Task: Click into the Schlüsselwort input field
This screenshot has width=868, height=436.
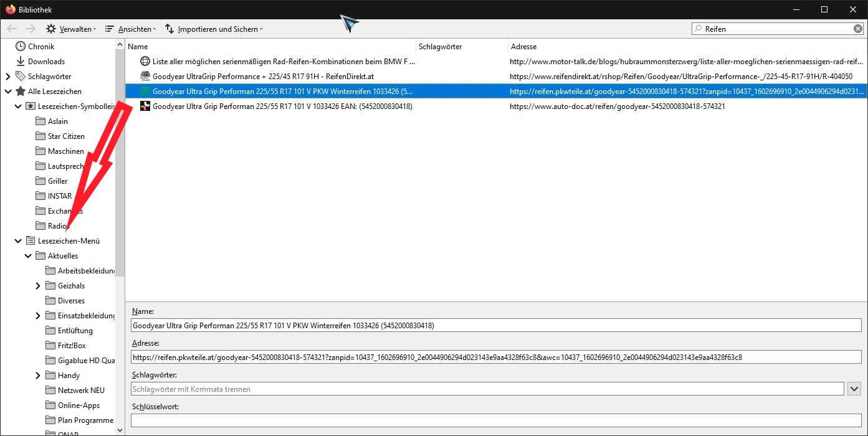Action: pyautogui.click(x=495, y=420)
